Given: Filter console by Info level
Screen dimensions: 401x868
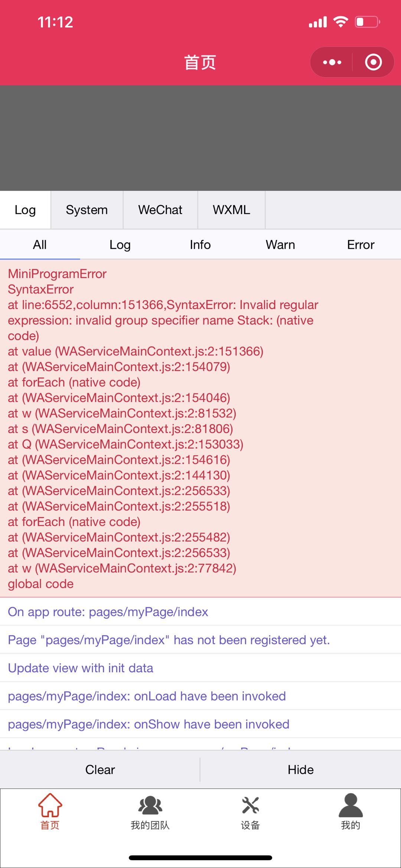Looking at the screenshot, I should 200,245.
